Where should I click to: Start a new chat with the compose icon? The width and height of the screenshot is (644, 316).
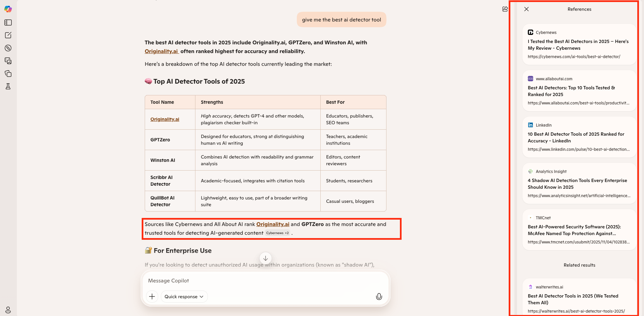click(8, 35)
